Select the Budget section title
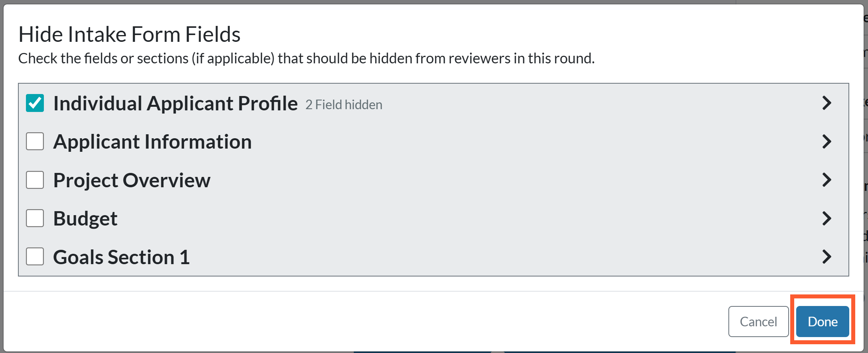 [85, 219]
